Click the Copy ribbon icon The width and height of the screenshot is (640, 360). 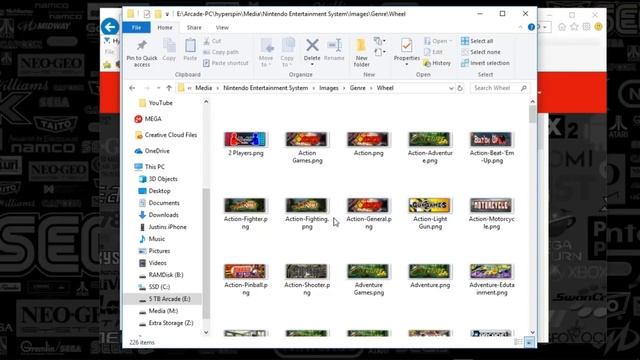(169, 46)
